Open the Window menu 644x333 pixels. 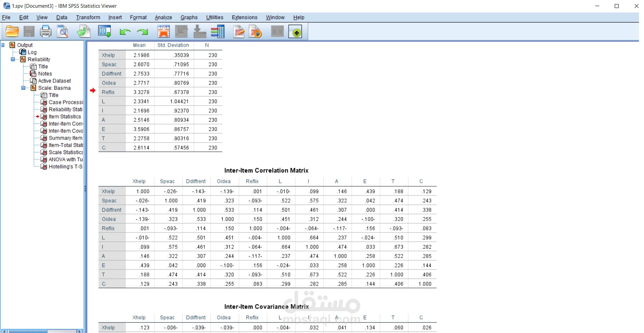tap(275, 17)
